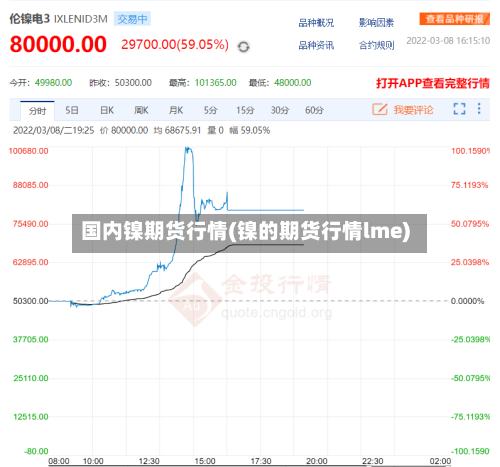The height and width of the screenshot is (467, 500).
Task: Select the 5分 interval tab
Action: pos(211,110)
